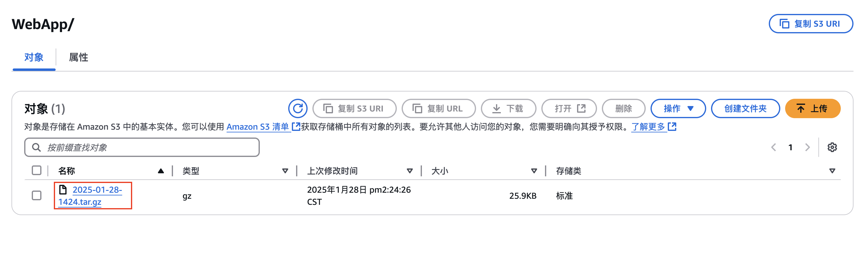Click the 上传 upload button
The image size is (868, 266).
coord(812,108)
